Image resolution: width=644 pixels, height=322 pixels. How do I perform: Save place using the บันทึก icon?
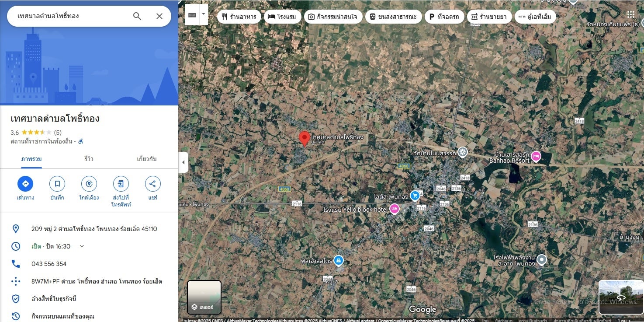pyautogui.click(x=57, y=184)
